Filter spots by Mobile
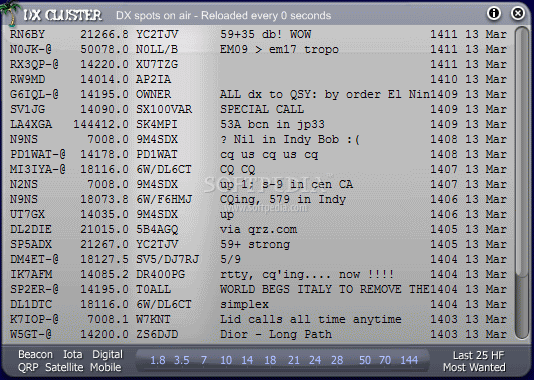The height and width of the screenshot is (380, 534). (106, 367)
